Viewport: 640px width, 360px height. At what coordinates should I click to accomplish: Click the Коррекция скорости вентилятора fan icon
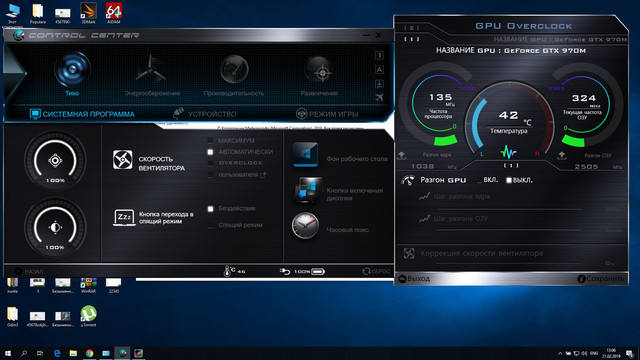(x=409, y=253)
